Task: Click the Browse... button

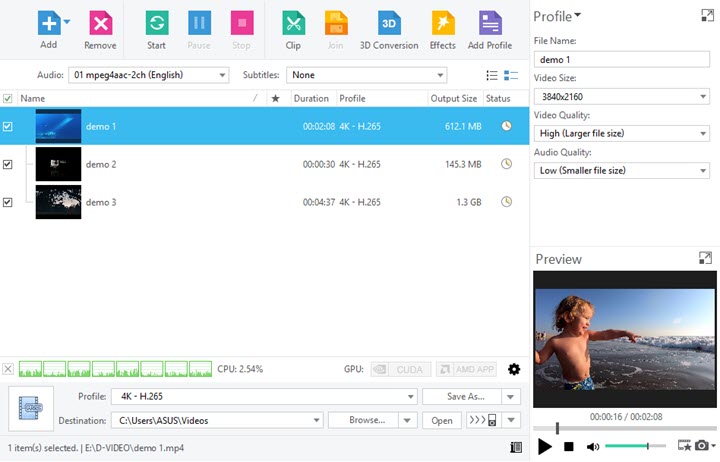Action: 363,420
